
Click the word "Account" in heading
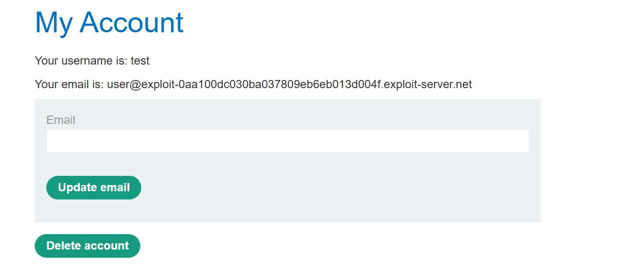pos(131,22)
